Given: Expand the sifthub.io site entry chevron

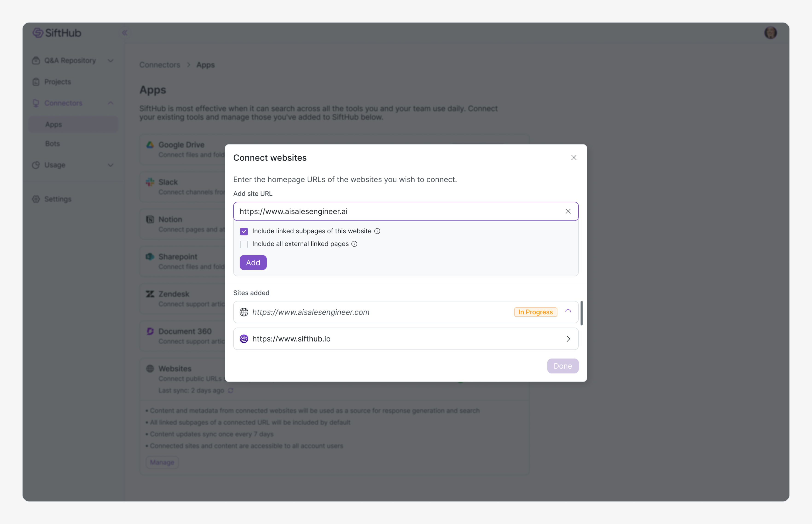Looking at the screenshot, I should point(568,339).
